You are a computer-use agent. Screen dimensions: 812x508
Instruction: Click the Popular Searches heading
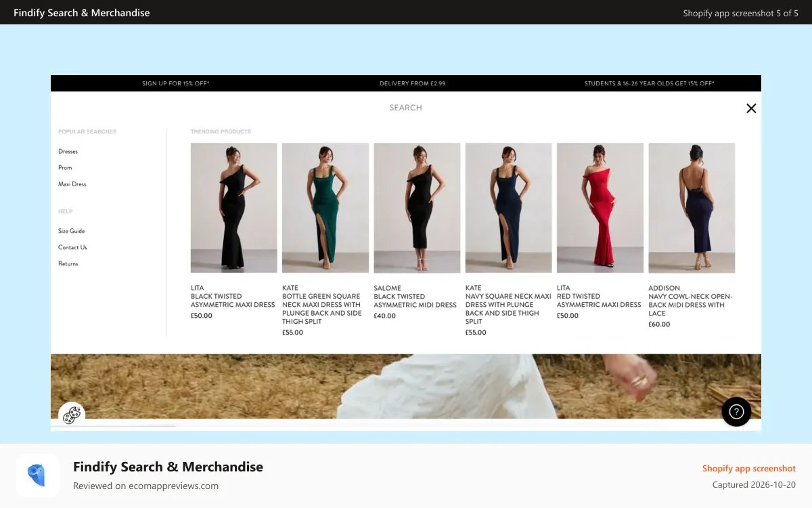pyautogui.click(x=87, y=131)
